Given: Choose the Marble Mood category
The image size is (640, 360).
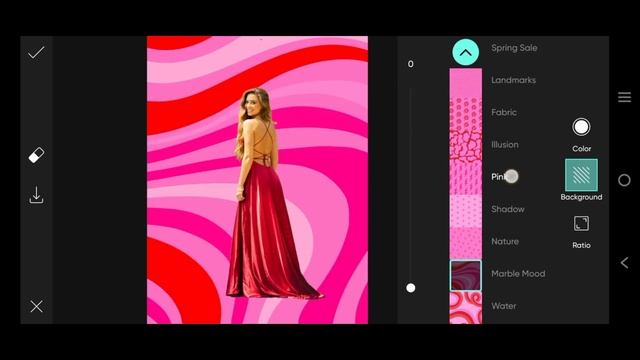Looking at the screenshot, I should (x=518, y=273).
